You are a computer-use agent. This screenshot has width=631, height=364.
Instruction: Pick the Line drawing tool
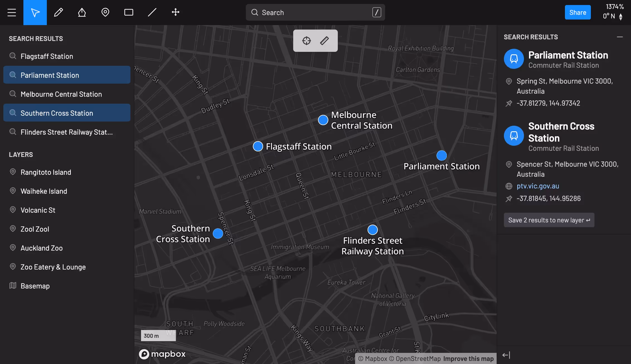click(x=152, y=12)
